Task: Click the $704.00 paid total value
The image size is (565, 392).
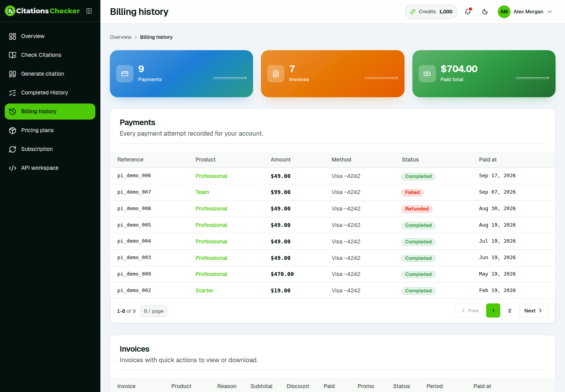Action: click(459, 69)
